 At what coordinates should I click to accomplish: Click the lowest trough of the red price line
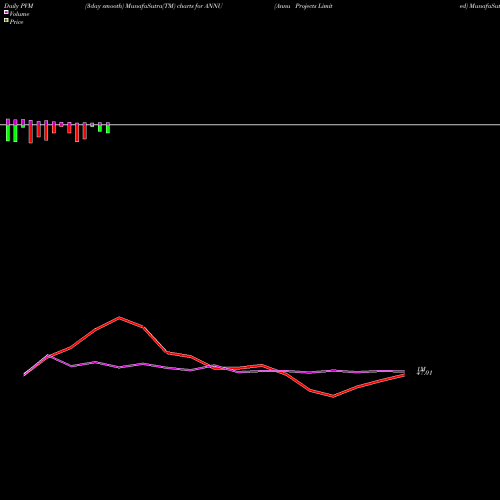tap(333, 396)
